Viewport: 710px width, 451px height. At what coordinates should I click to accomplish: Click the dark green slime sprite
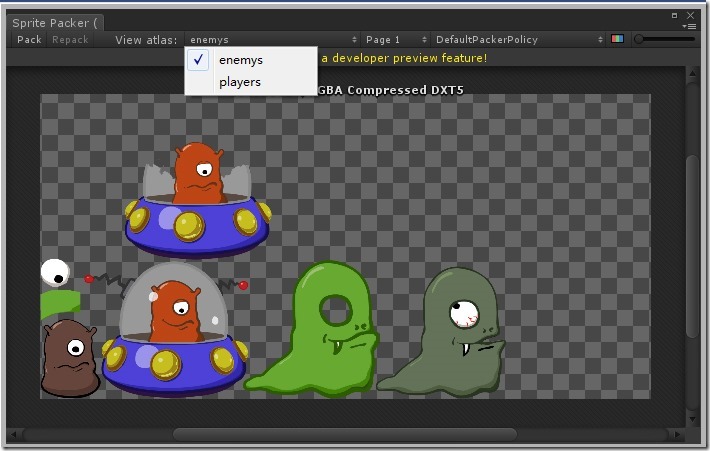coord(441,331)
